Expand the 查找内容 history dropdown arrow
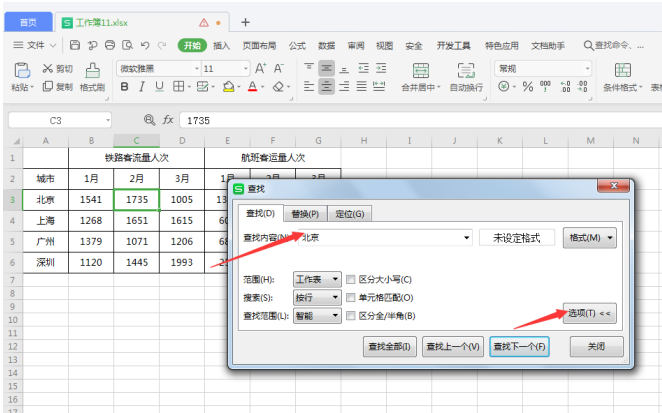Viewport: 662px width, 413px height. pos(467,238)
